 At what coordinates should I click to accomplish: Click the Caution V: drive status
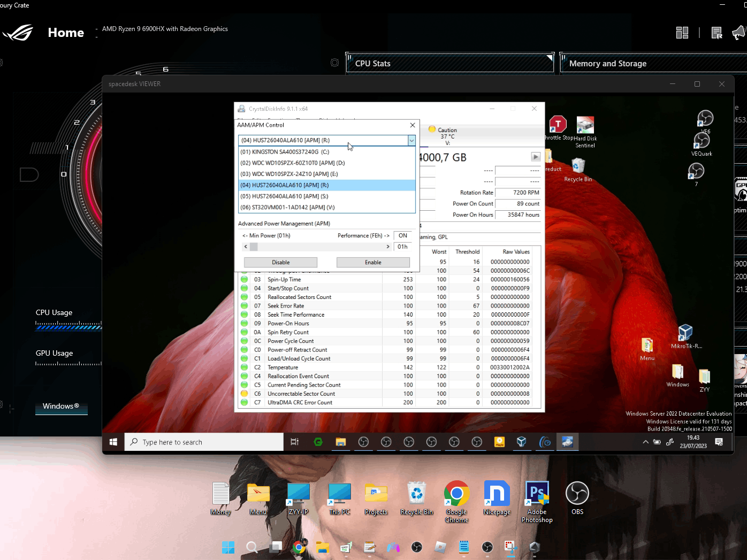point(443,136)
